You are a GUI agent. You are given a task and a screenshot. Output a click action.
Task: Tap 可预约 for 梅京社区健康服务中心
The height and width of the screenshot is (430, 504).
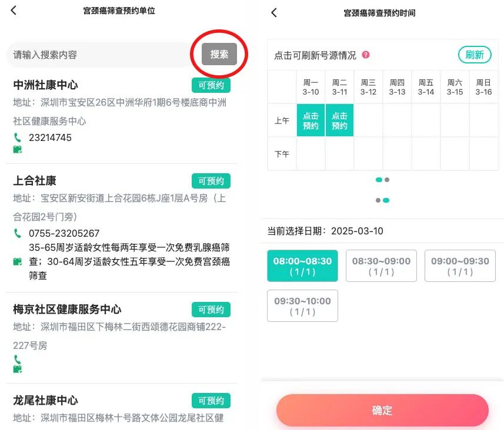(x=211, y=310)
